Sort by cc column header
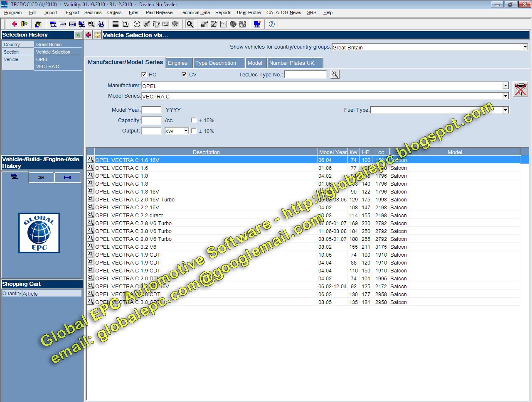532x402 pixels. coord(381,152)
